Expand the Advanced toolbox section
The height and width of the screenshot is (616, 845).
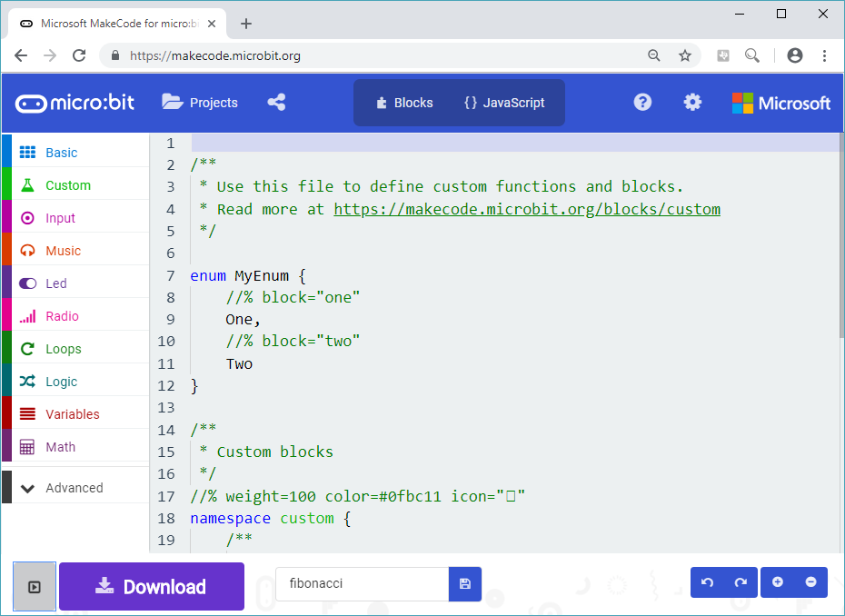point(75,488)
